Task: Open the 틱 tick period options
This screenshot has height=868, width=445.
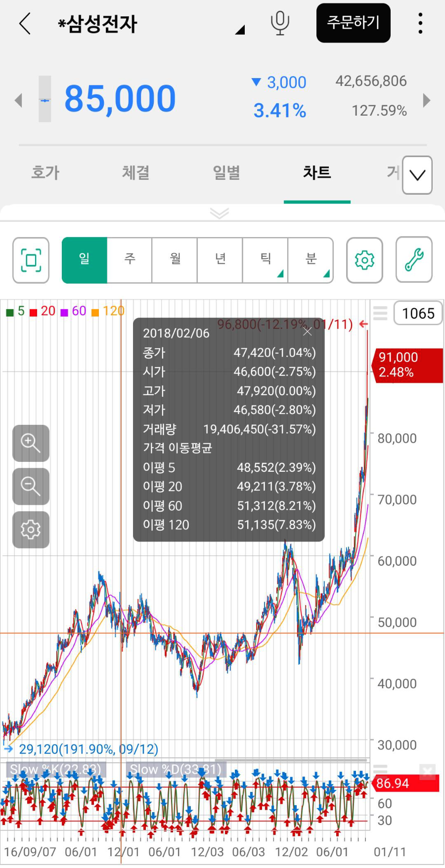Action: (x=266, y=260)
